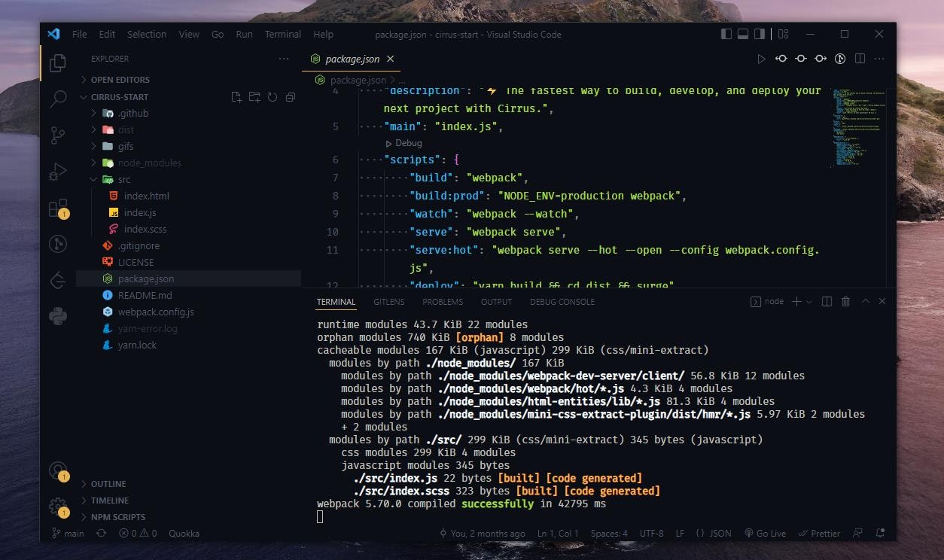
Task: Click Spaces: 4 indentation setting
Action: coord(609,533)
